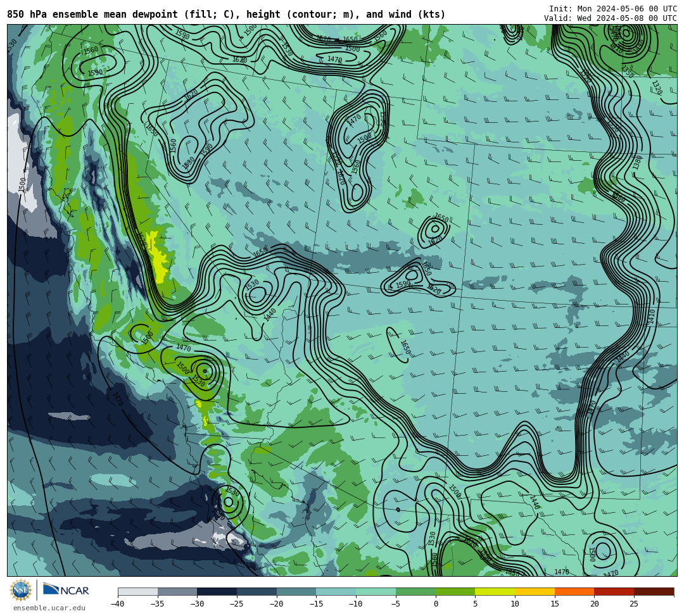Click the -30 colorbar tick label

(197, 604)
